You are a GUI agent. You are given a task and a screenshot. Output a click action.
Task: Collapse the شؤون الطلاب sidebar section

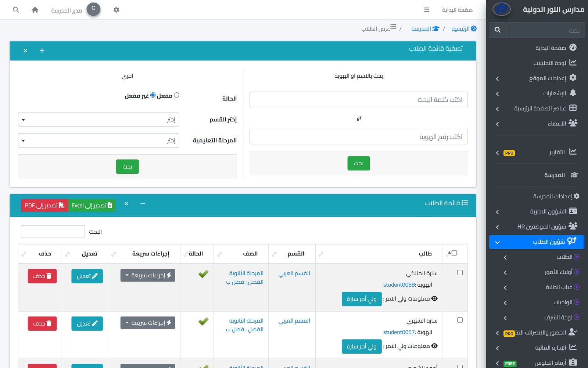pos(537,242)
